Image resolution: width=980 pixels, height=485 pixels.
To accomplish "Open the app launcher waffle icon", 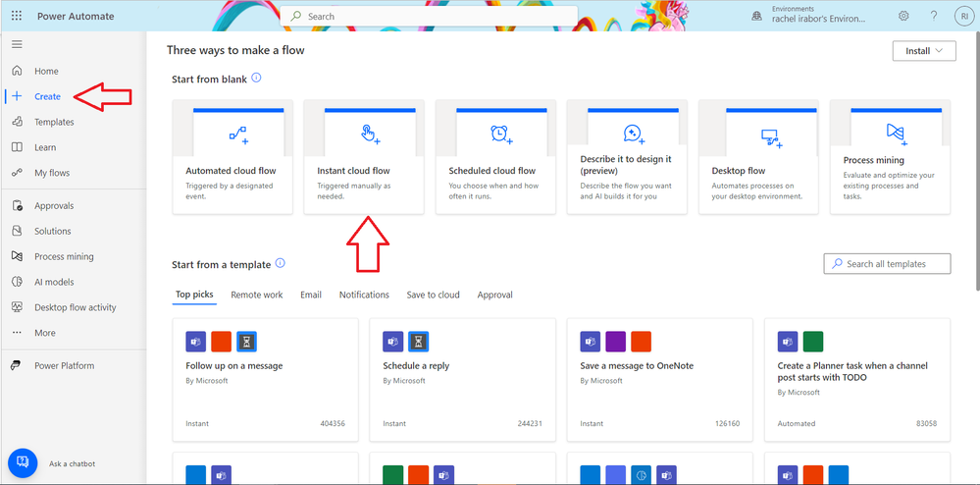I will point(17,17).
